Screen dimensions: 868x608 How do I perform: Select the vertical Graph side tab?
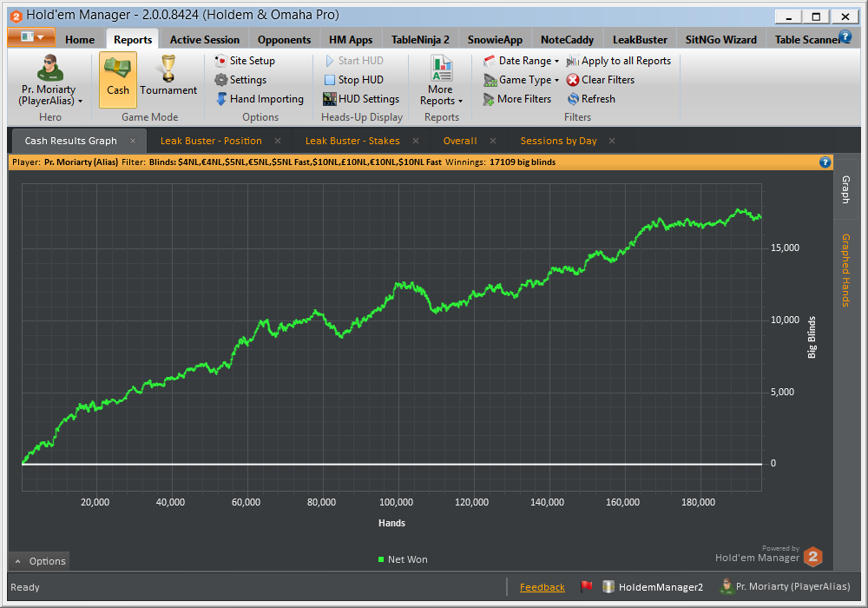coord(845,188)
